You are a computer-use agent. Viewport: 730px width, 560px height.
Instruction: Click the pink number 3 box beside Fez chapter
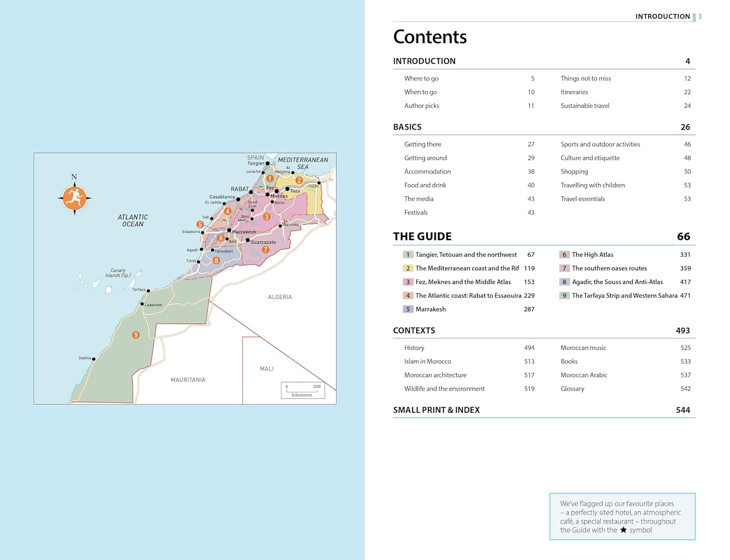(x=408, y=282)
